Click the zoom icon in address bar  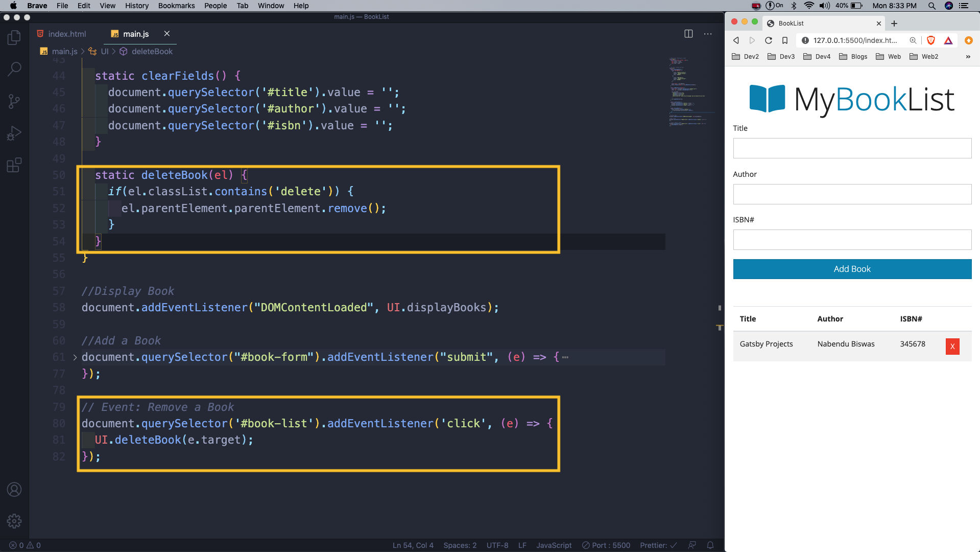coord(913,40)
